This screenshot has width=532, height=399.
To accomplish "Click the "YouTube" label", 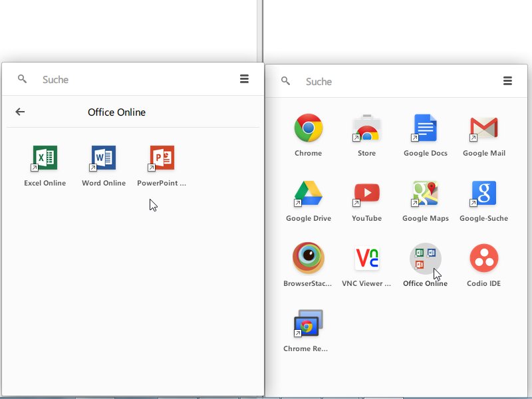I will click(x=367, y=218).
